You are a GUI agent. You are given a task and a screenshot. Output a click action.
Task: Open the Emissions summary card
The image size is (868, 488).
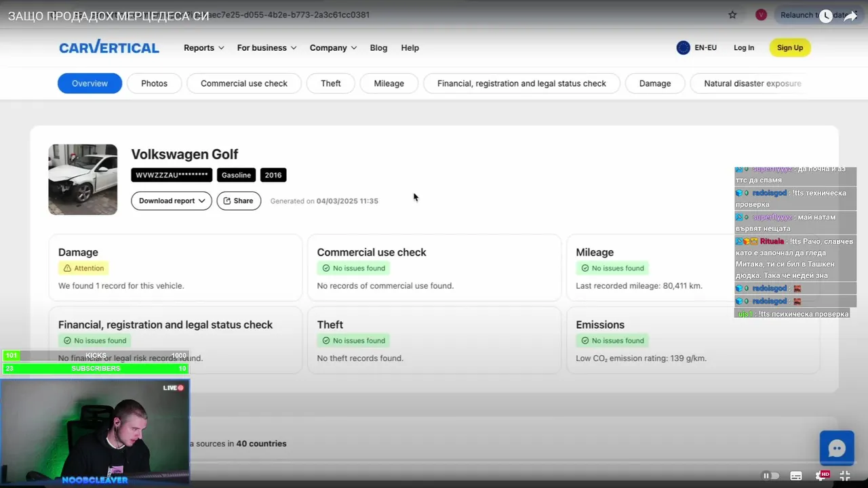click(x=693, y=340)
